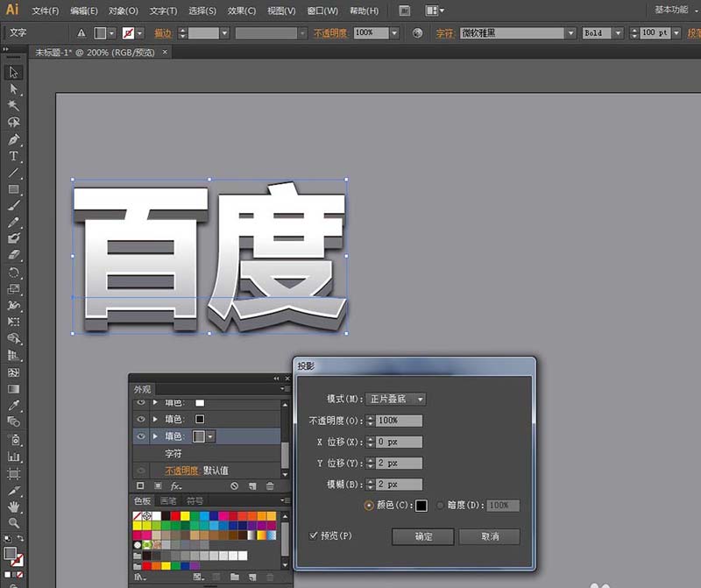
Task: Select the Line Segment tool
Action: point(13,172)
